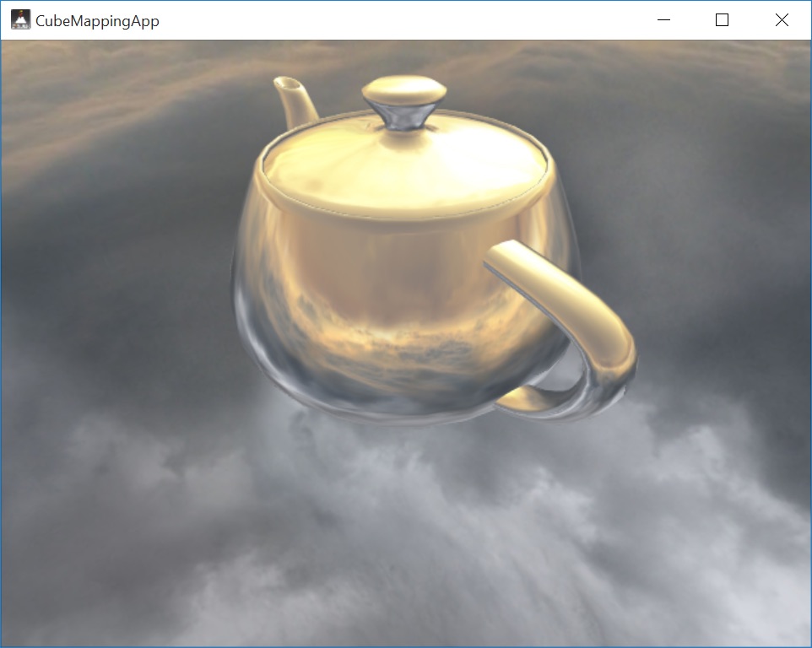812x648 pixels.
Task: Minimize the CubeMappingApp window
Action: pyautogui.click(x=663, y=19)
